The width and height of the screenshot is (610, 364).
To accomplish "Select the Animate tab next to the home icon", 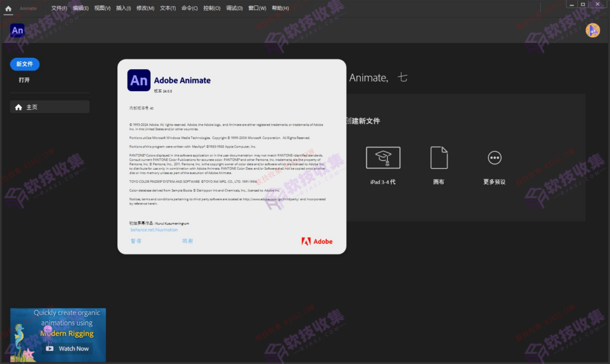I will (x=27, y=8).
